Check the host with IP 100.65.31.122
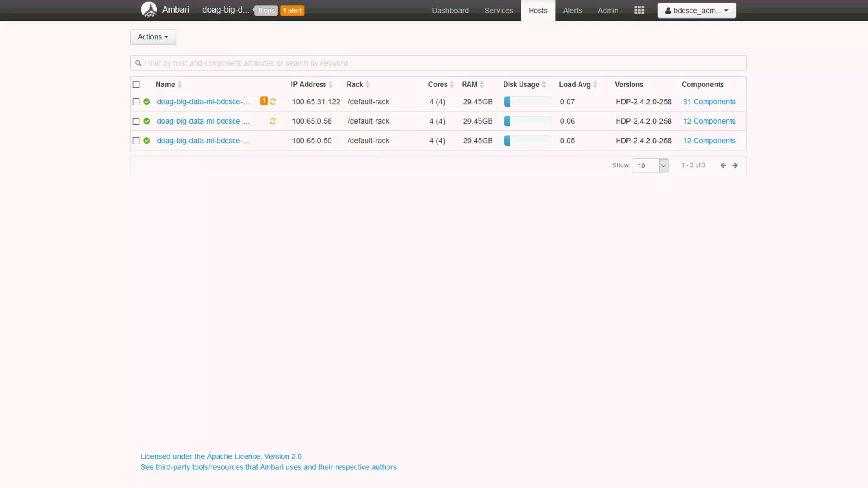The height and width of the screenshot is (488, 868). pyautogui.click(x=136, y=102)
